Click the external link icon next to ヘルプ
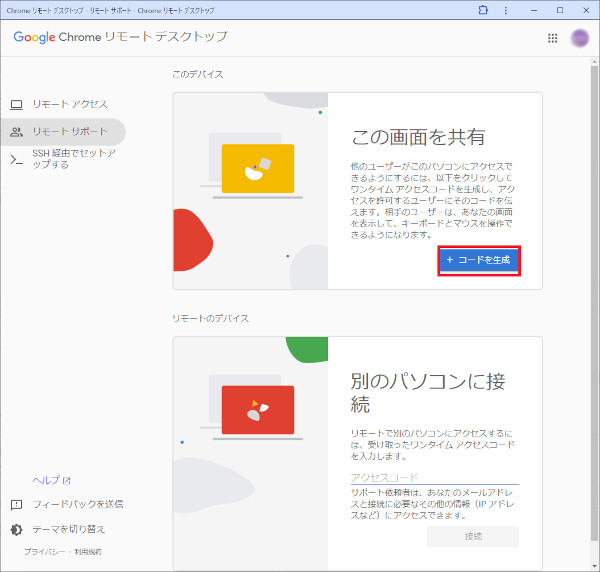This screenshot has height=572, width=600. (67, 481)
